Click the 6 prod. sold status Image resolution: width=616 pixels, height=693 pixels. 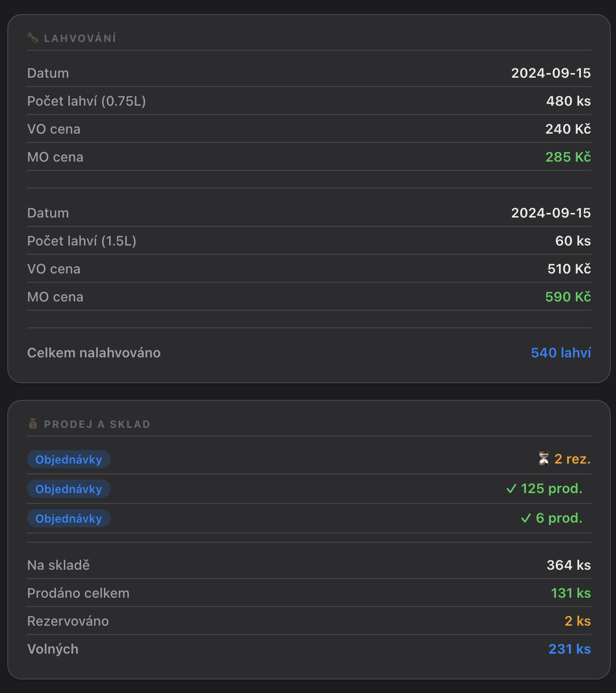pyautogui.click(x=559, y=518)
